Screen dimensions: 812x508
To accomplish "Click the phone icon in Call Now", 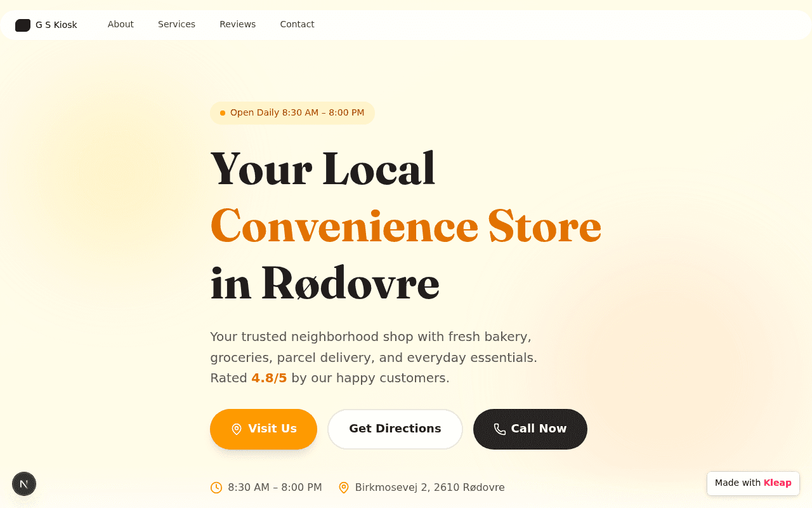I will pyautogui.click(x=500, y=429).
